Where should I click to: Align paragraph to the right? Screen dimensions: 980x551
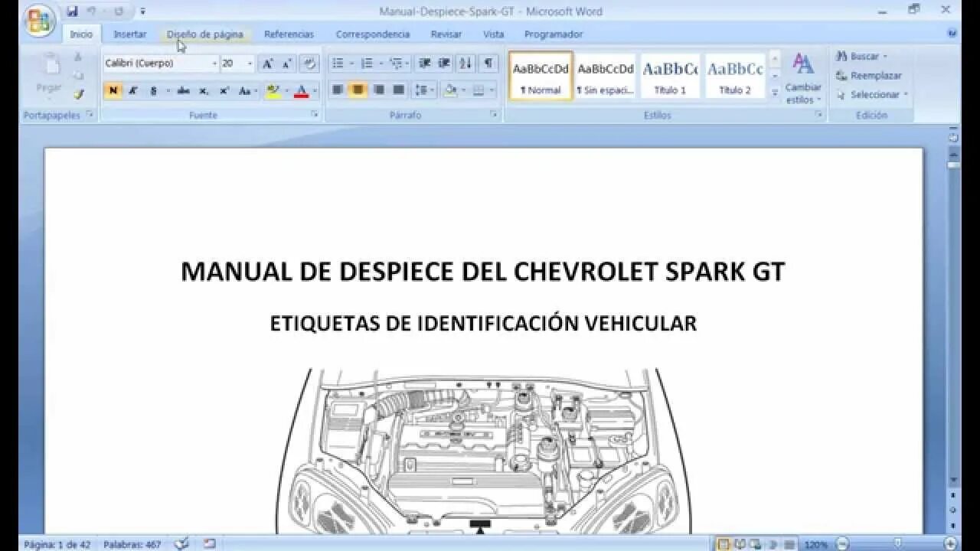point(378,90)
